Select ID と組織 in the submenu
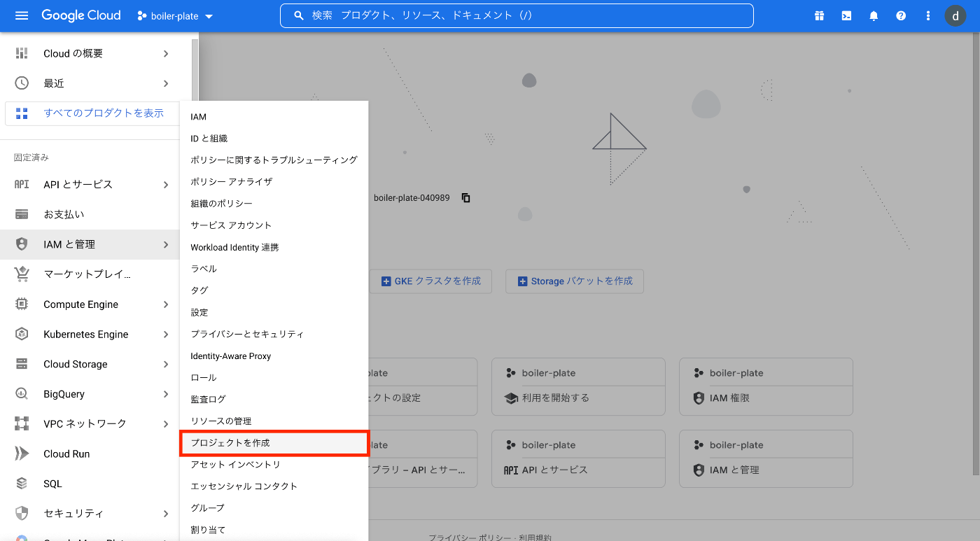Viewport: 980px width, 541px height. pyautogui.click(x=274, y=139)
